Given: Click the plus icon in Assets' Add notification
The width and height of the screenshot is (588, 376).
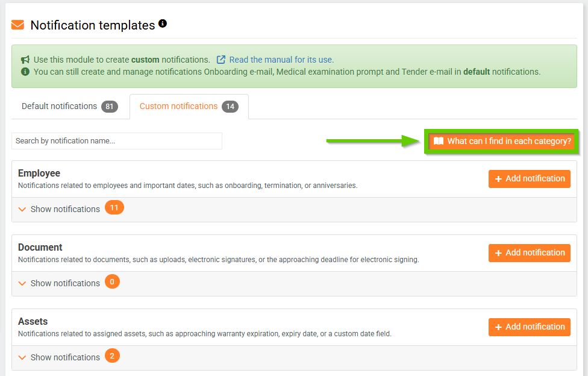Looking at the screenshot, I should (498, 327).
